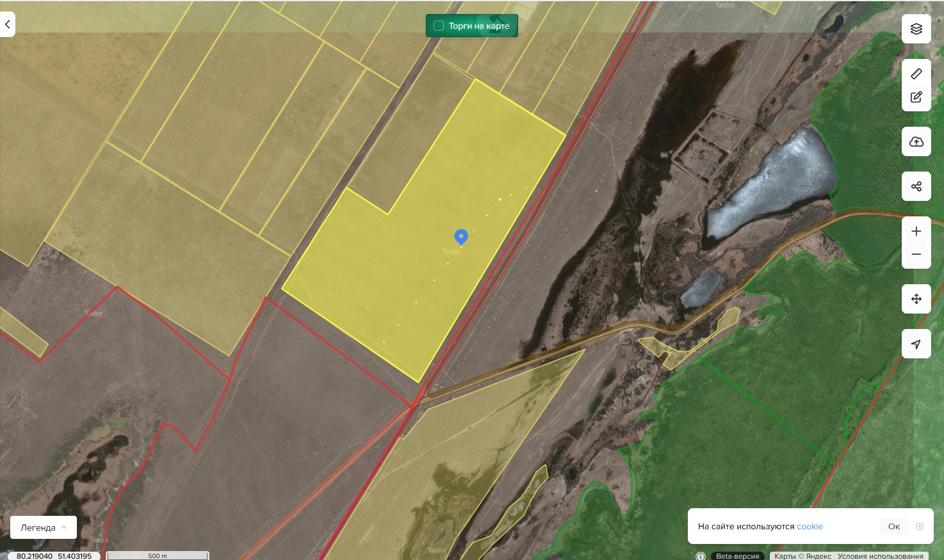
Task: Enable the 'Торги на карте' checkbox
Action: pyautogui.click(x=439, y=26)
